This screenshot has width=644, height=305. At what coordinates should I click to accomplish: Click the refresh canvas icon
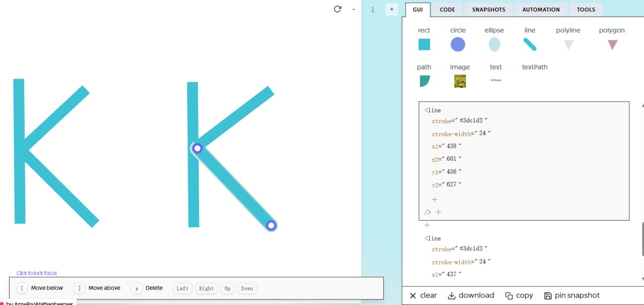pos(338,9)
